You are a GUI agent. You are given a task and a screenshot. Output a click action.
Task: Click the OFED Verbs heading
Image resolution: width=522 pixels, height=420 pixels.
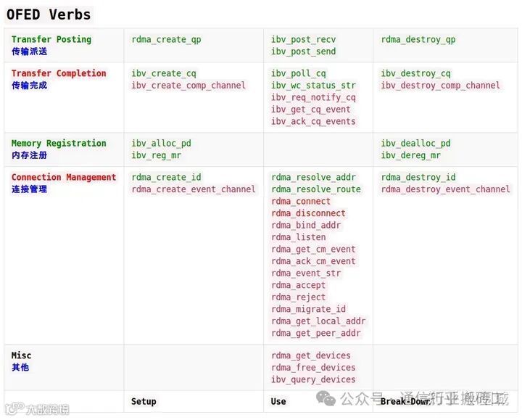[49, 15]
